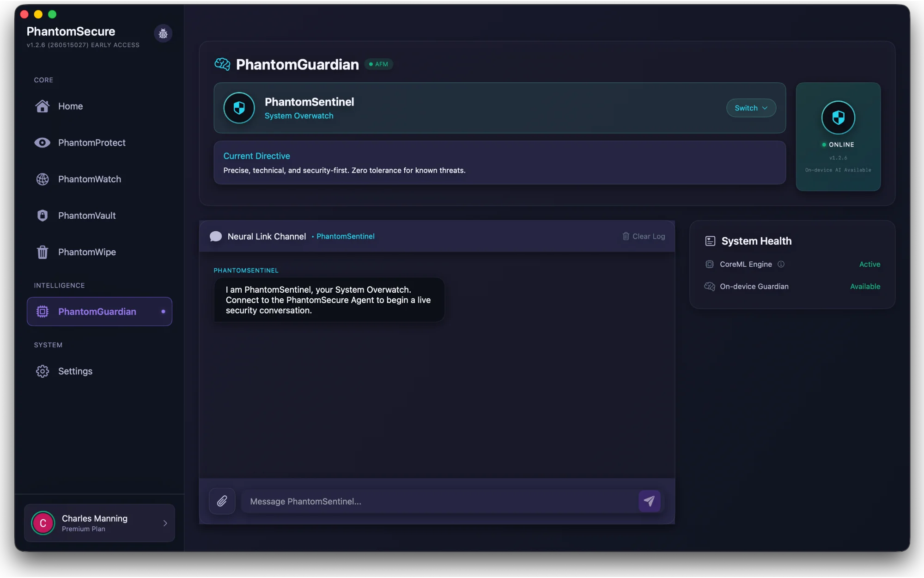Click the PhantomSentinel label in channel header
Image resolution: width=924 pixels, height=578 pixels.
(x=345, y=237)
